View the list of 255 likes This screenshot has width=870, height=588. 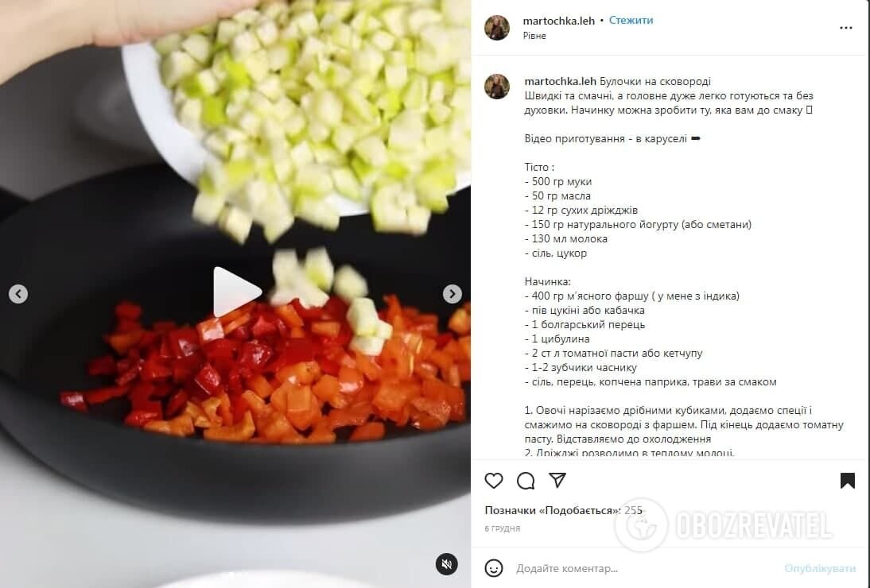click(x=563, y=510)
